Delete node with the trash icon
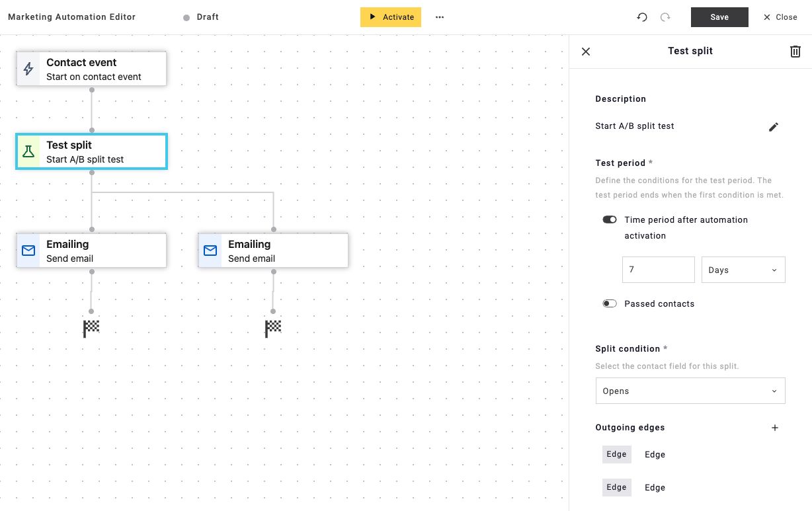This screenshot has height=511, width=812. (795, 51)
